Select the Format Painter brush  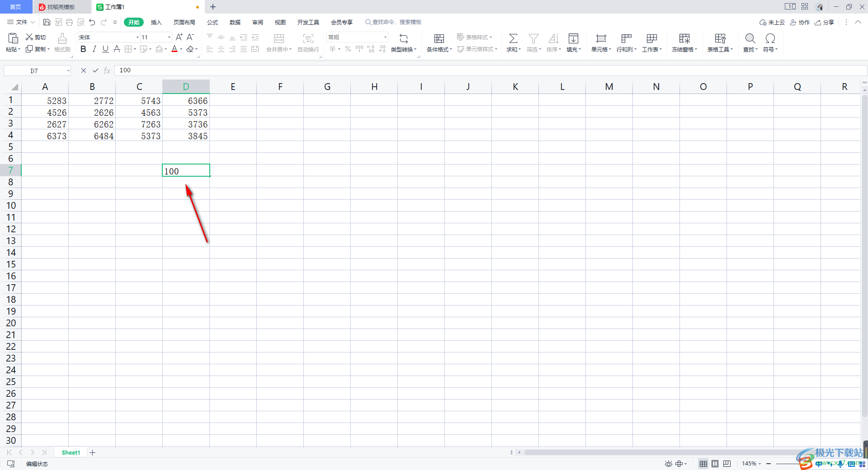coord(62,39)
